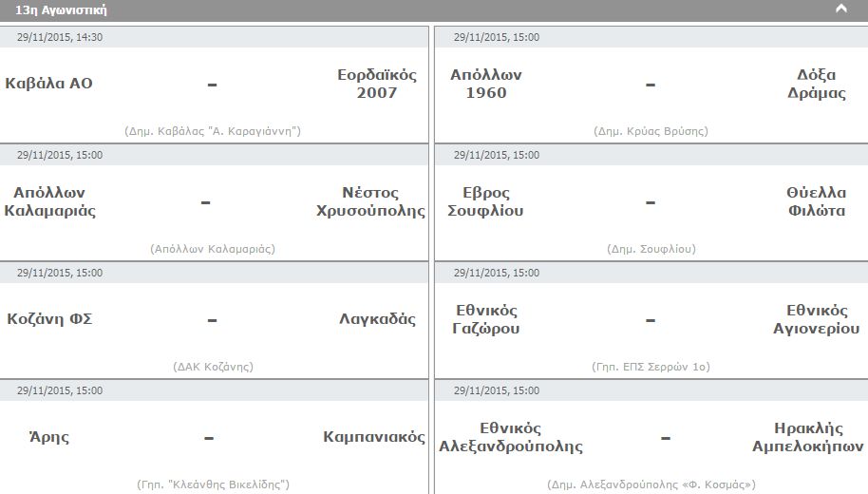Open the Εθνικός Αλεξανδρούπολης team page
The width and height of the screenshot is (868, 494).
pyautogui.click(x=510, y=437)
